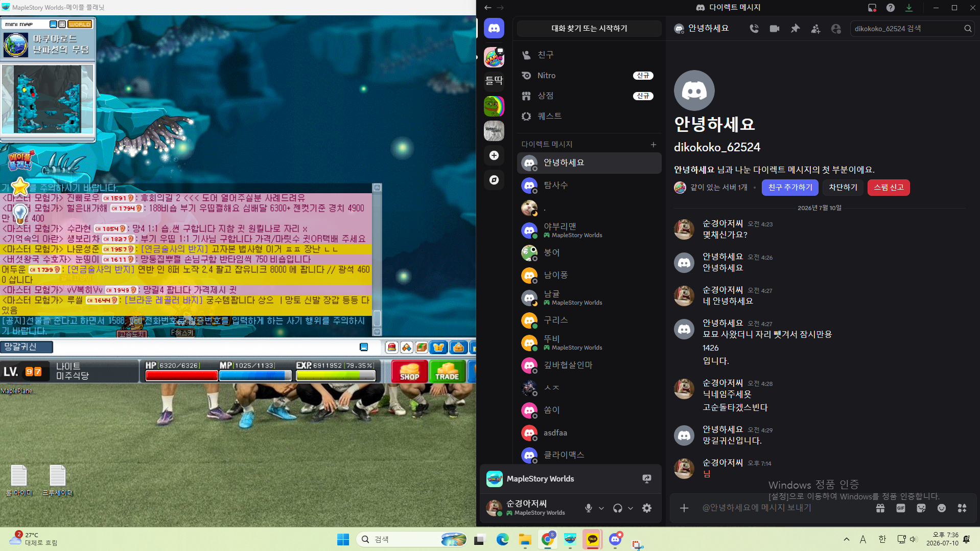Viewport: 980px width, 551px height.
Task: Open KakaoTalk from the taskbar
Action: [x=593, y=539]
